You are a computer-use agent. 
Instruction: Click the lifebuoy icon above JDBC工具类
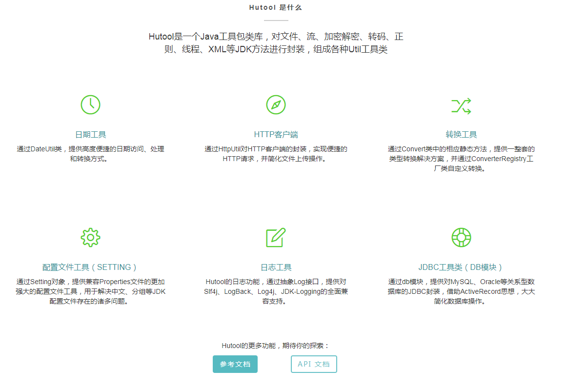click(x=461, y=237)
